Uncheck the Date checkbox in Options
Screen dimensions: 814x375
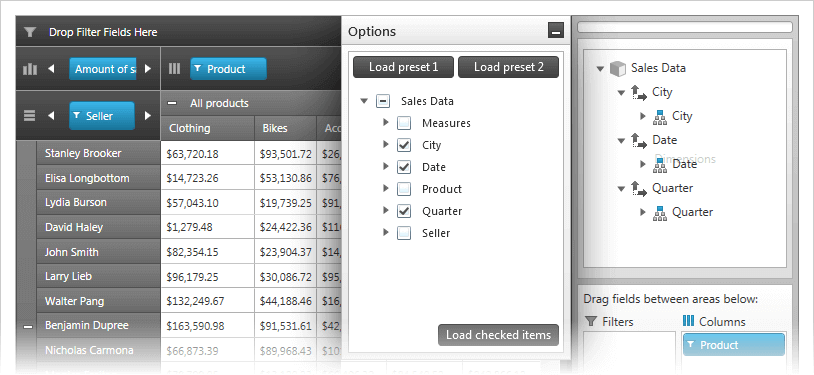[x=404, y=167]
